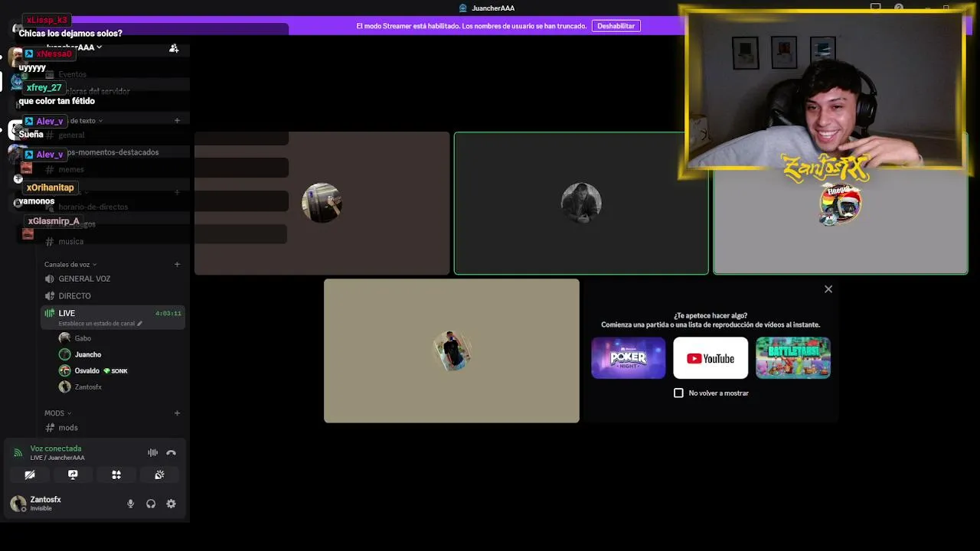Open the activities launcher icon
This screenshot has width=980, height=551.
pyautogui.click(x=116, y=475)
